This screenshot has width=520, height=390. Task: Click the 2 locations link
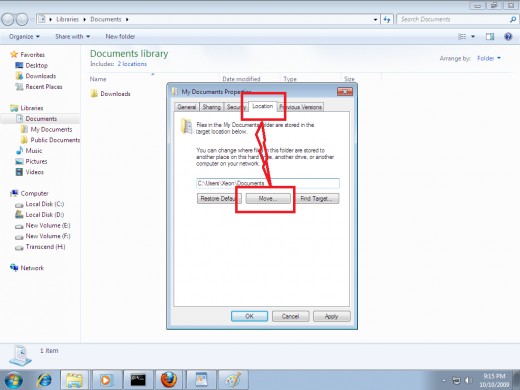point(132,64)
